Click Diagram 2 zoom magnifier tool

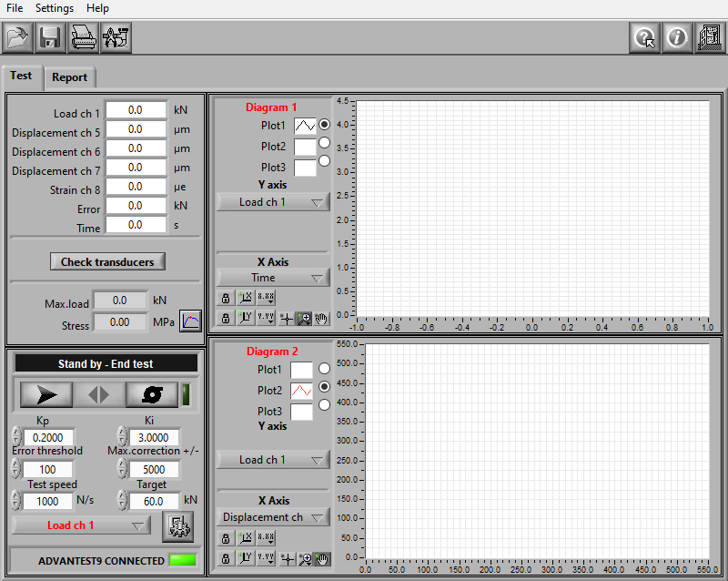click(305, 558)
